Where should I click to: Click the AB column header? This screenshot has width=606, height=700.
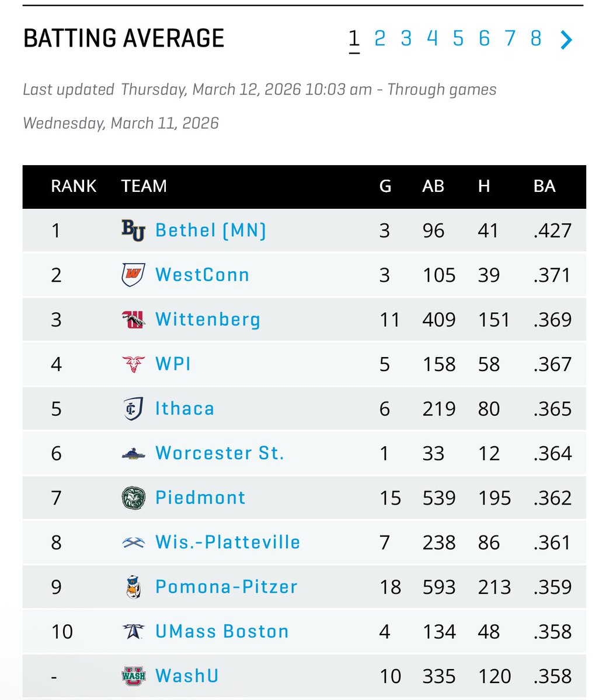point(433,186)
